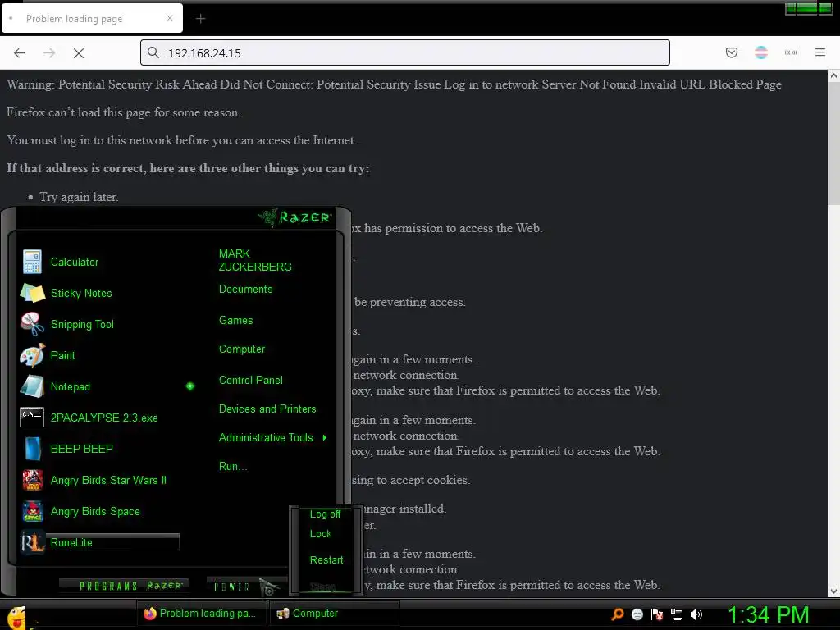The width and height of the screenshot is (840, 630).
Task: Select the Sleep option in power menu
Action: click(x=323, y=587)
